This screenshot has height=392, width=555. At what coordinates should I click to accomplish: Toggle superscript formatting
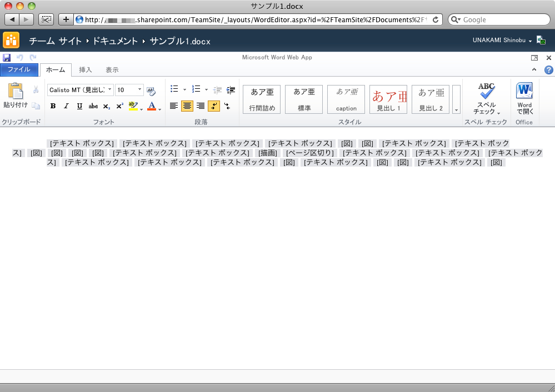pyautogui.click(x=120, y=106)
